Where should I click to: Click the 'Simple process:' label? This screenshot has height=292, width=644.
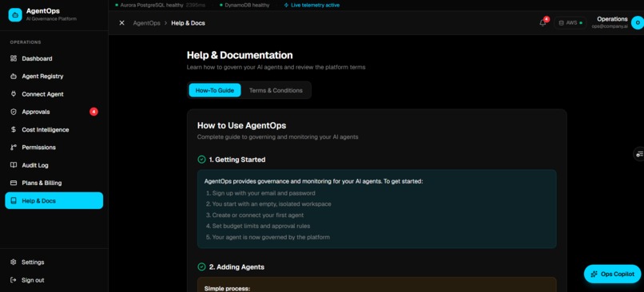pyautogui.click(x=227, y=289)
